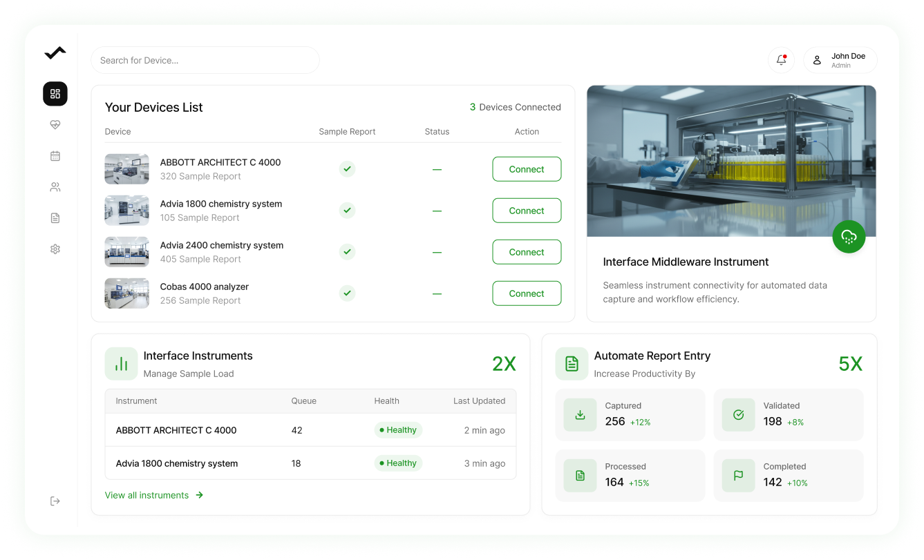Click the Interface Middleware Instrument lab photo
Image resolution: width=924 pixels, height=560 pixels.
[731, 161]
